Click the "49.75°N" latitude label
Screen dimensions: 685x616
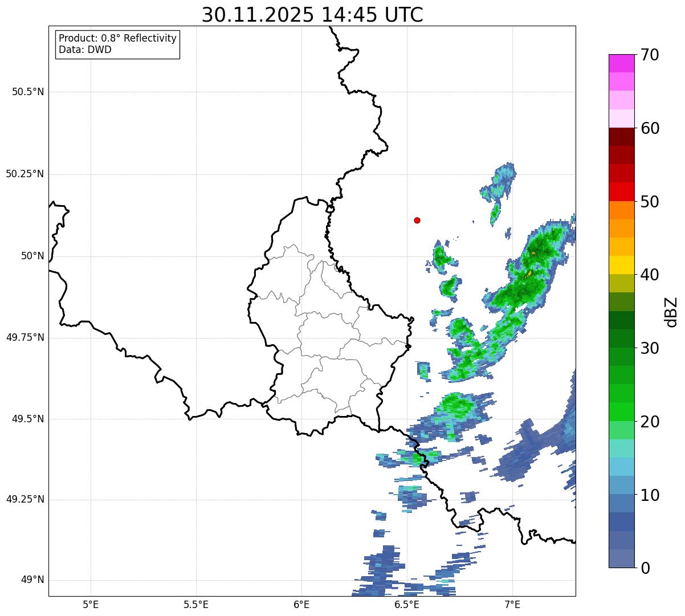tap(25, 337)
